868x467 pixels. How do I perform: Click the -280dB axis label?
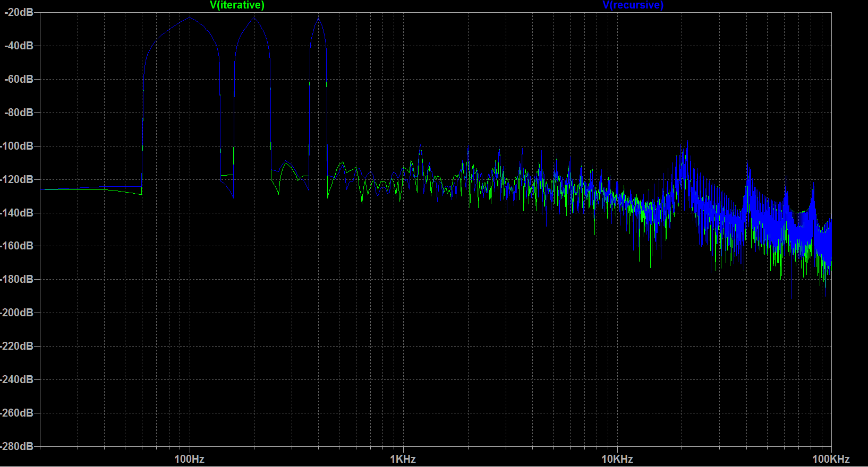(16, 446)
